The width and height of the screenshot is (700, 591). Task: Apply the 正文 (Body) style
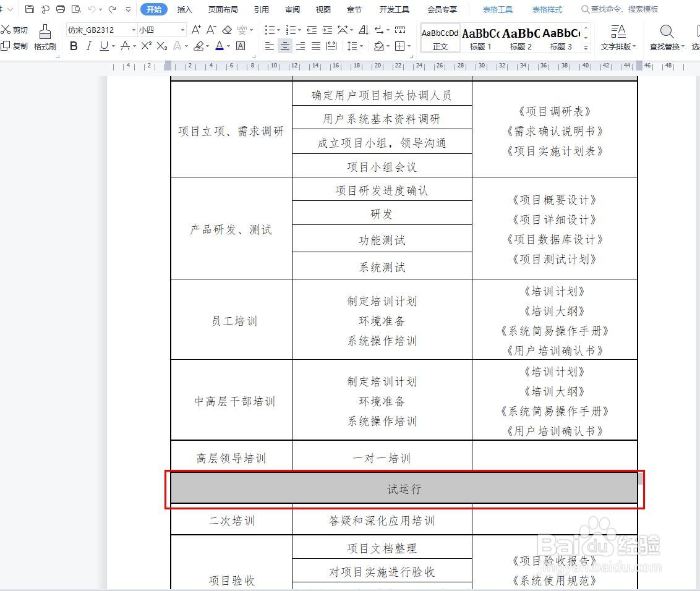tap(440, 37)
